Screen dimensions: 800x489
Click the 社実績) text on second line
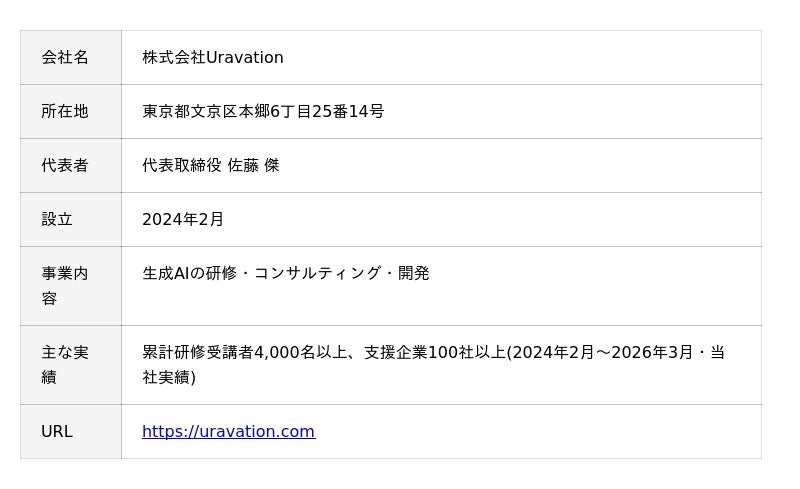click(x=169, y=378)
